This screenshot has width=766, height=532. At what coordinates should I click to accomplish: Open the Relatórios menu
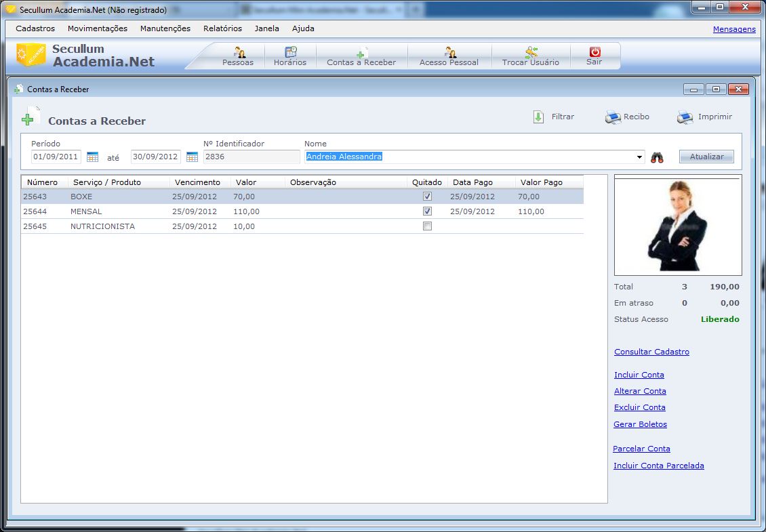(222, 28)
